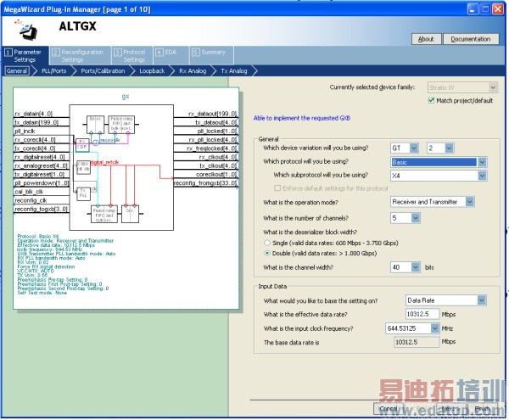
Task: Go to Rx Analog sub-page
Action: (x=193, y=71)
